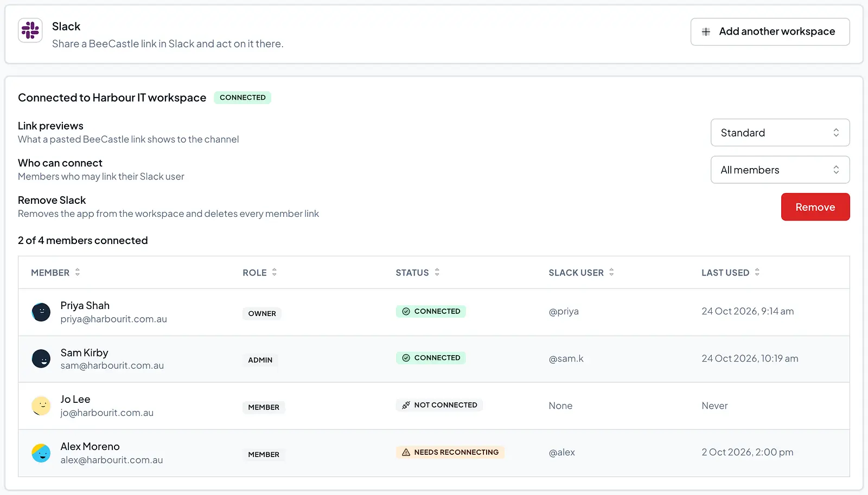Sort table by Member column

pos(55,273)
